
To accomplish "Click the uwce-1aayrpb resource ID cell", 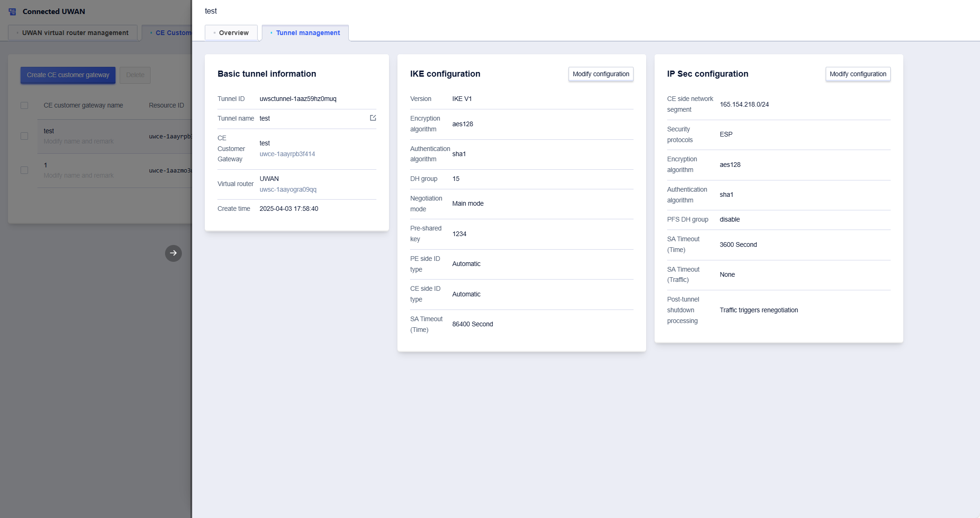I will point(170,137).
